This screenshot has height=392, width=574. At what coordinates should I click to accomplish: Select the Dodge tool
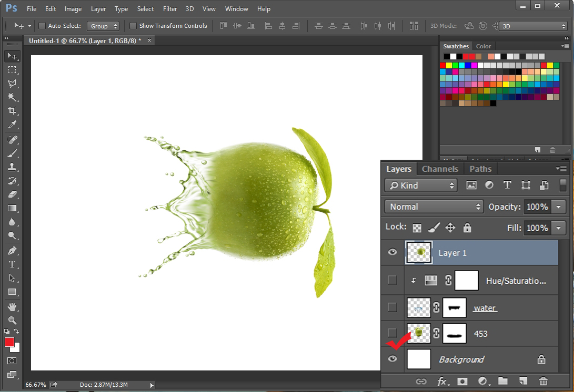(12, 235)
